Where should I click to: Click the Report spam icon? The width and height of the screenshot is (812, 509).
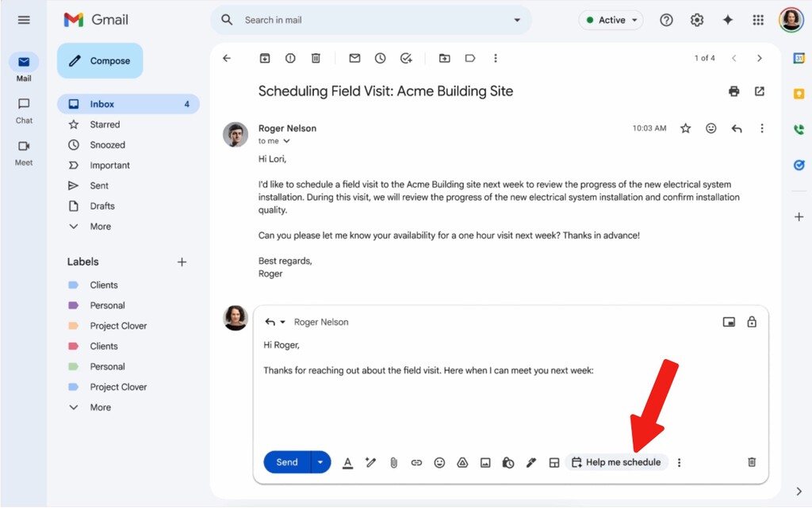pyautogui.click(x=290, y=58)
